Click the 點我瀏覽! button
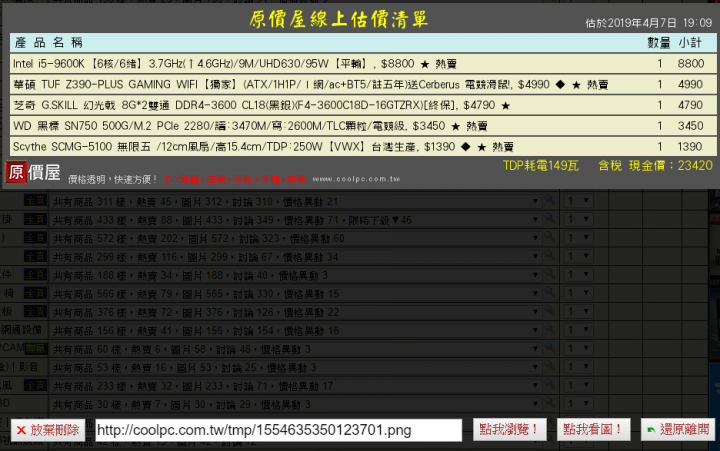Viewport: 720px width, 451px height. pyautogui.click(x=510, y=429)
